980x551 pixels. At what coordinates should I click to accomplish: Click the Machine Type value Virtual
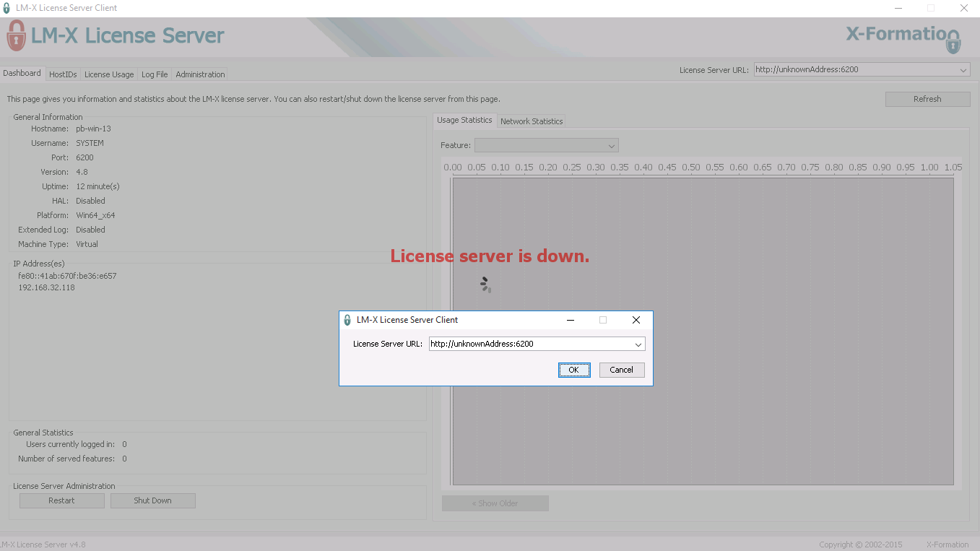tap(87, 244)
